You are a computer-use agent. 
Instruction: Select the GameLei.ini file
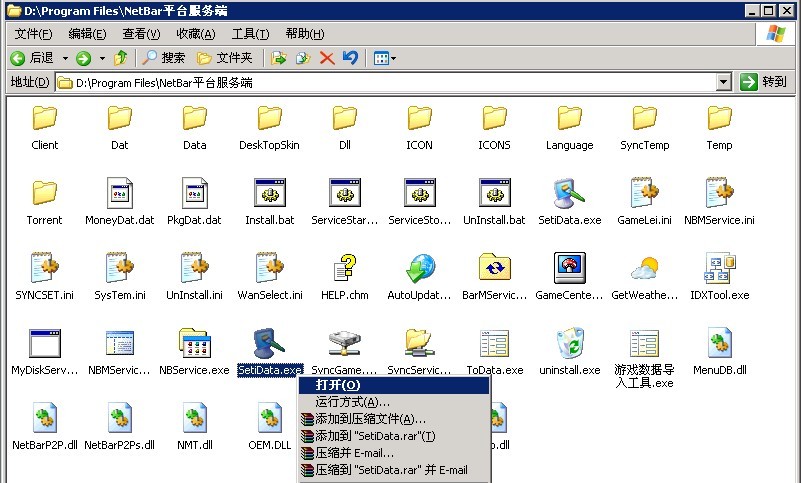pyautogui.click(x=644, y=201)
